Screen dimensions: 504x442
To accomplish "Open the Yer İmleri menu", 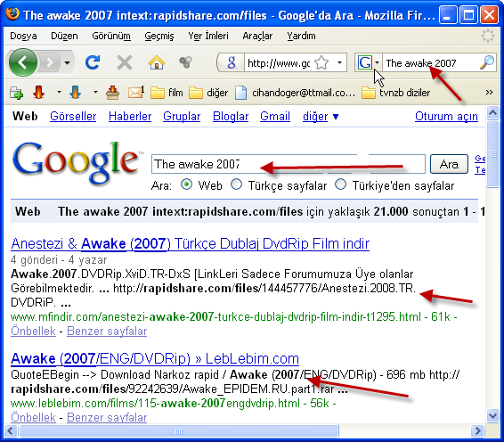I will (x=208, y=36).
